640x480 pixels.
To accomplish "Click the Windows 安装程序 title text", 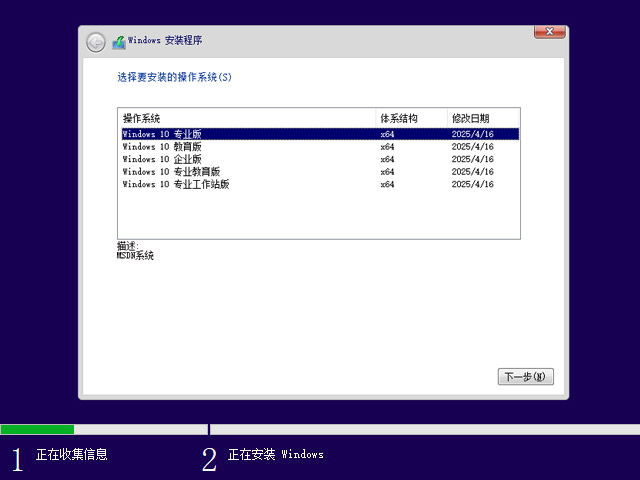I will [x=165, y=40].
